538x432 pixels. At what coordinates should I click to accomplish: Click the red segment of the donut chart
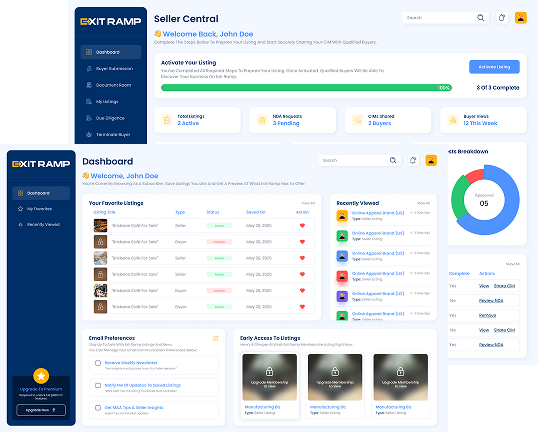476,175
